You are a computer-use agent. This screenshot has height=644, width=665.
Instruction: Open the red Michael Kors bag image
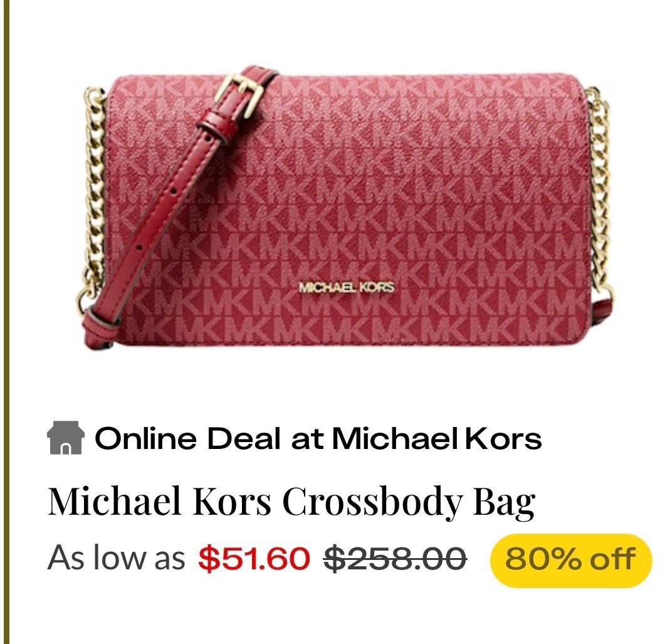[x=344, y=208]
